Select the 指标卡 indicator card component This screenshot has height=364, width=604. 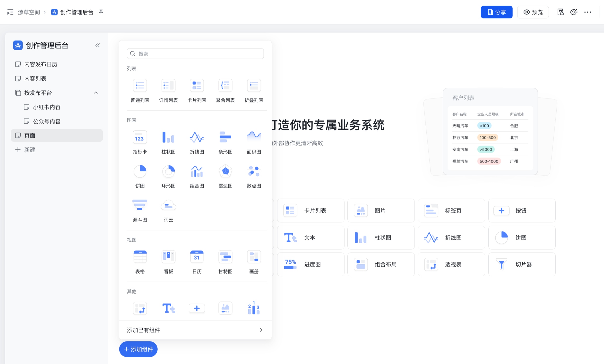pyautogui.click(x=140, y=137)
